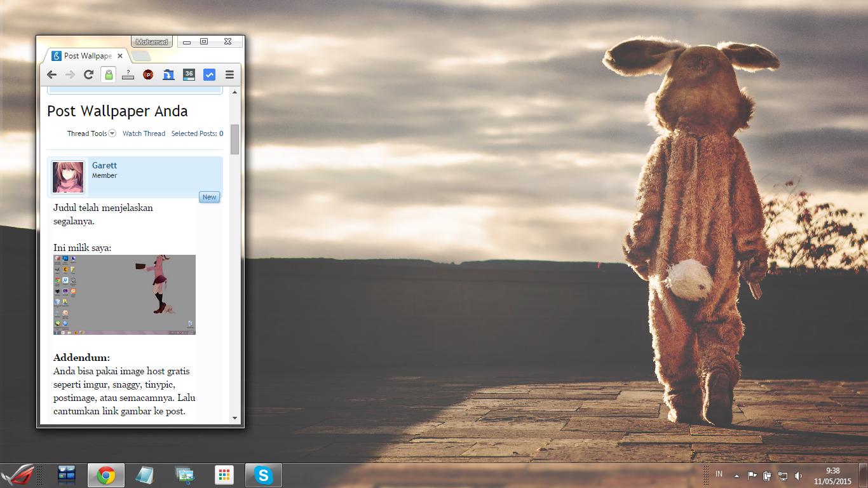The image size is (868, 488).
Task: Show hidden tray icons with up arrow
Action: click(736, 475)
